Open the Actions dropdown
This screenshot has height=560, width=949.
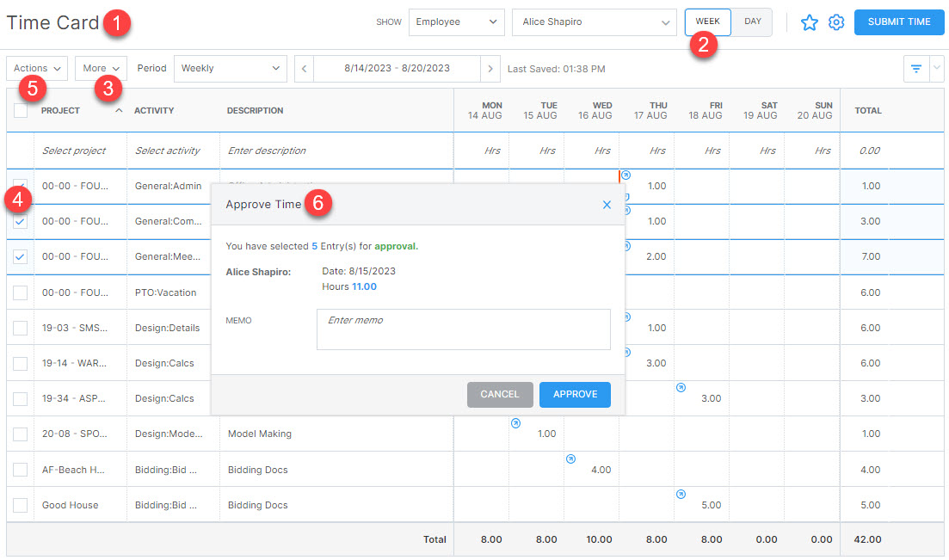36,68
